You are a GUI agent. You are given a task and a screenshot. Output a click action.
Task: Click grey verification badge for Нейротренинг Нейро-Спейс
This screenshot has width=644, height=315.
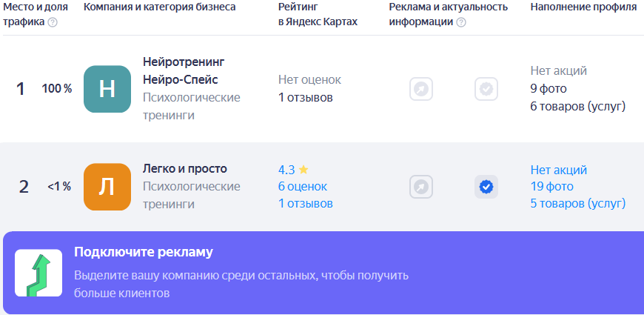click(x=486, y=89)
